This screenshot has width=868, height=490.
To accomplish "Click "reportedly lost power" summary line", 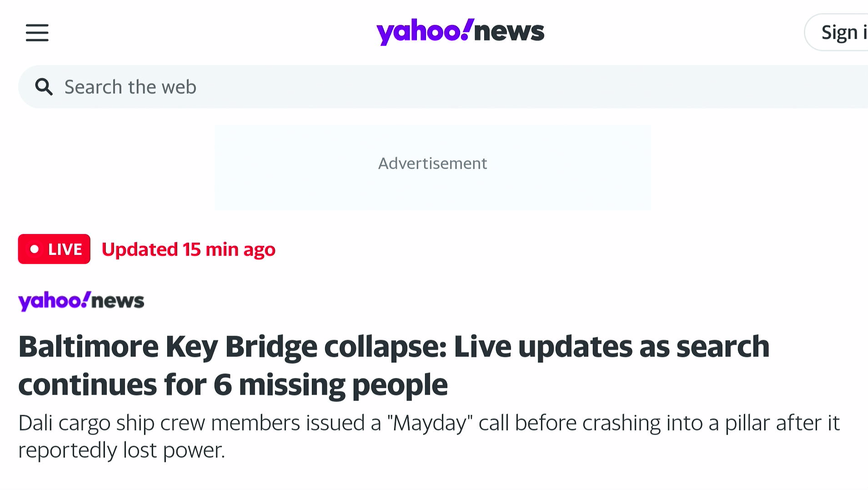I will point(121,450).
